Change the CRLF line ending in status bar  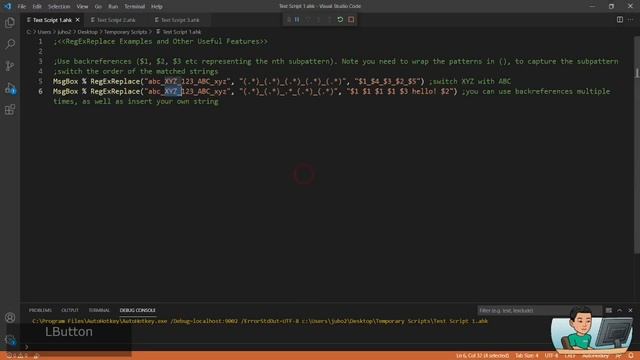570,356
